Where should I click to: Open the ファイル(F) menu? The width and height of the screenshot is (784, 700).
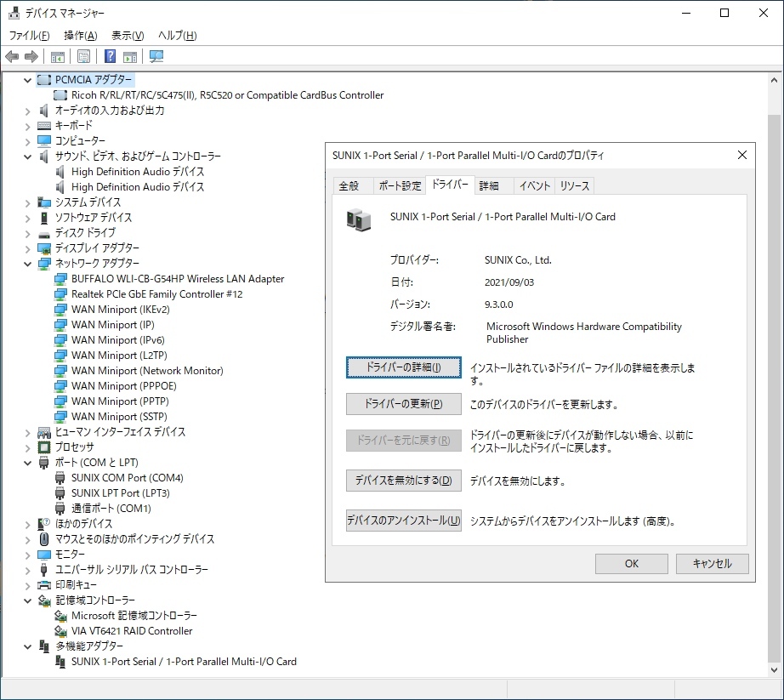point(30,36)
